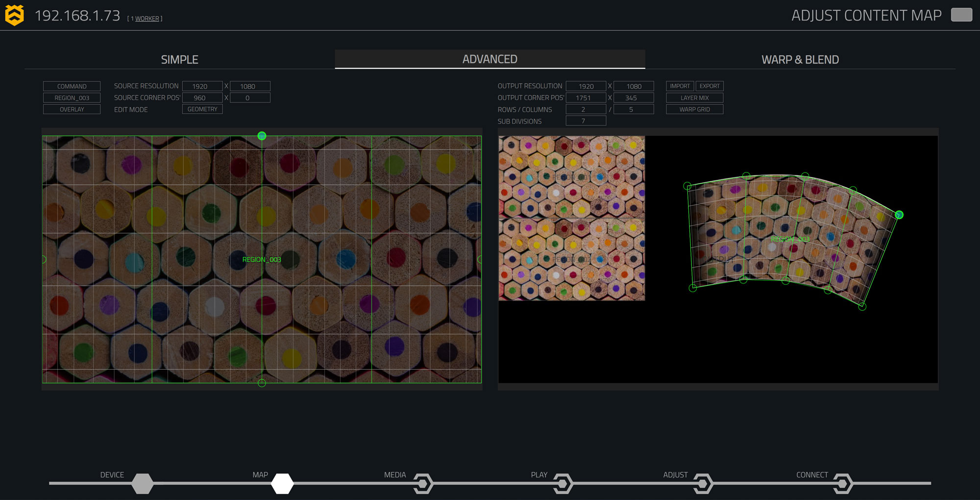Viewport: 980px width, 500px height.
Task: Open the Play step hexagon icon
Action: click(x=563, y=483)
